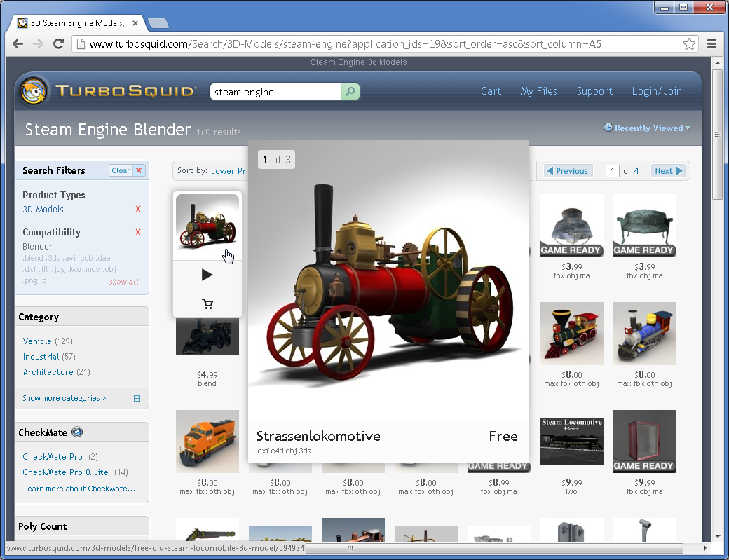Click the CheckMate badge icon
The image size is (729, 560).
pos(77,432)
